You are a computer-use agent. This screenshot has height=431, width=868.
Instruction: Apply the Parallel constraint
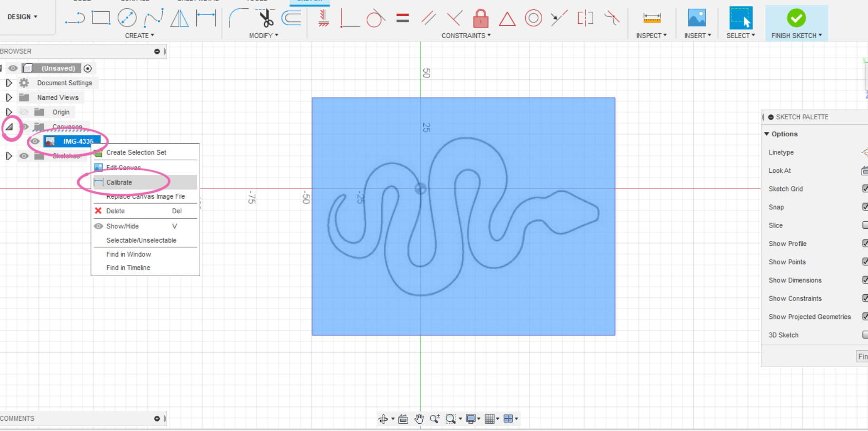click(x=429, y=18)
